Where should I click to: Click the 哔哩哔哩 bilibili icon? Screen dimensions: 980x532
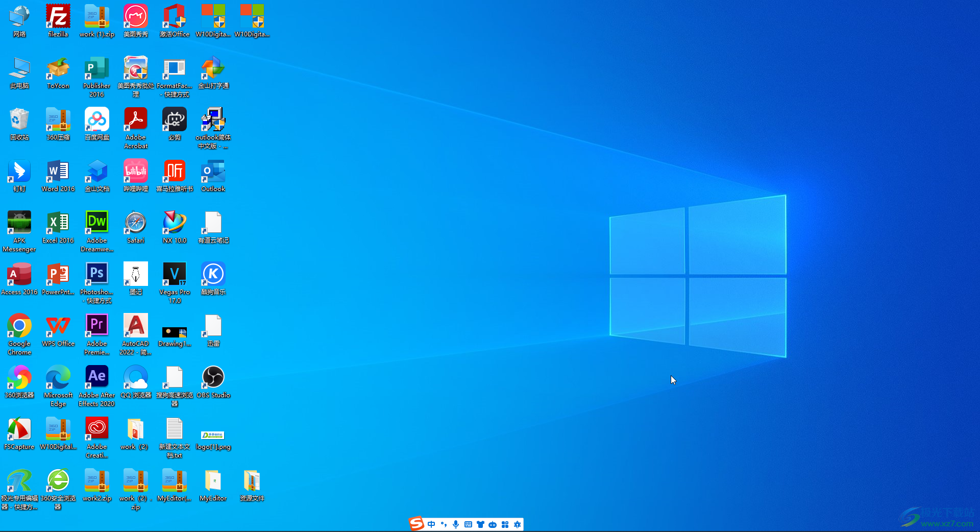(136, 172)
